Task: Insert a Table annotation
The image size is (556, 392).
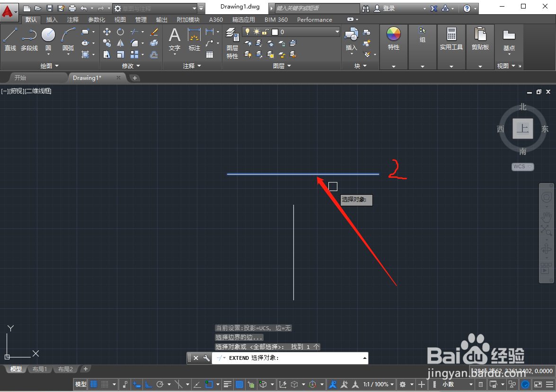Action: pyautogui.click(x=210, y=54)
